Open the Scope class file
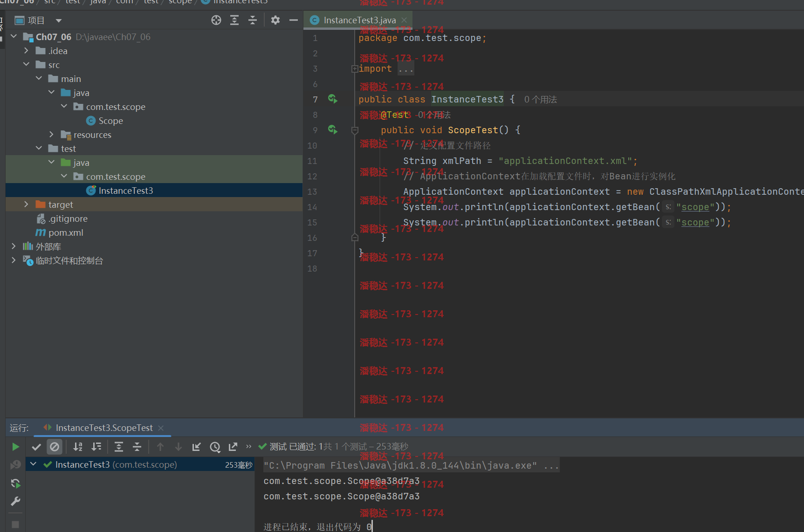Image resolution: width=804 pixels, height=532 pixels. pyautogui.click(x=110, y=121)
